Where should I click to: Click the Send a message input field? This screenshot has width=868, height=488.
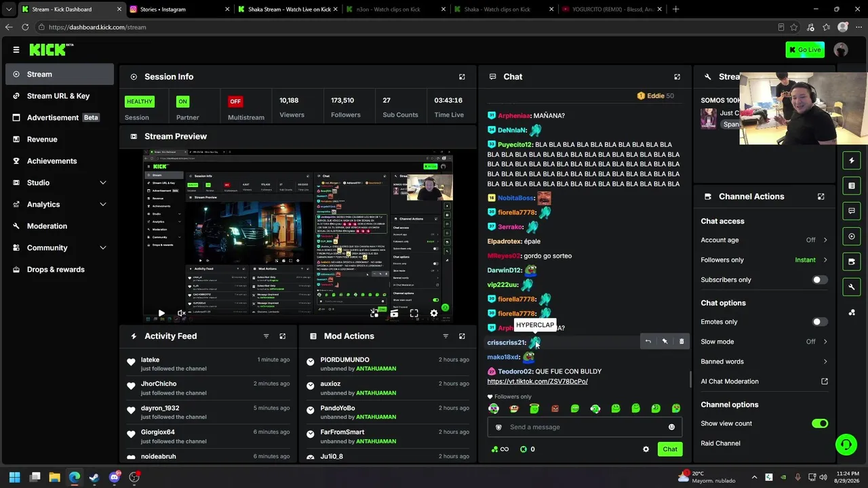pos(585,427)
